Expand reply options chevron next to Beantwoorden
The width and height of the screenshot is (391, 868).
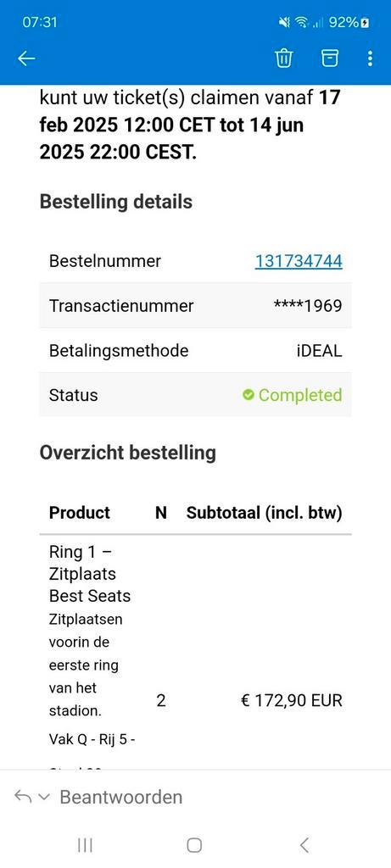click(x=45, y=797)
